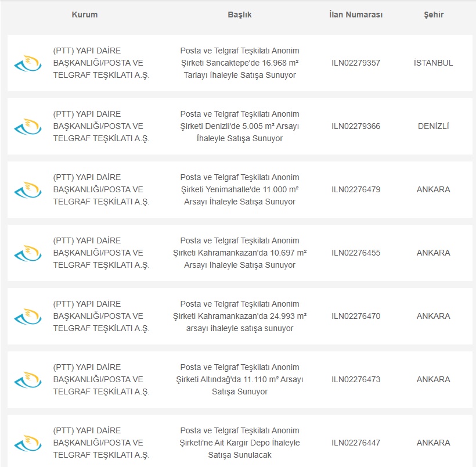The image size is (476, 467).
Task: Click listing number ILN02276447
Action: [356, 443]
